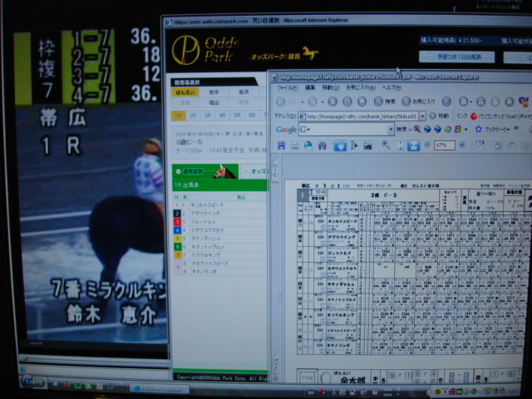The width and height of the screenshot is (532, 399).
Task: Open the Forward button history dropdown arrow
Action: (322, 101)
